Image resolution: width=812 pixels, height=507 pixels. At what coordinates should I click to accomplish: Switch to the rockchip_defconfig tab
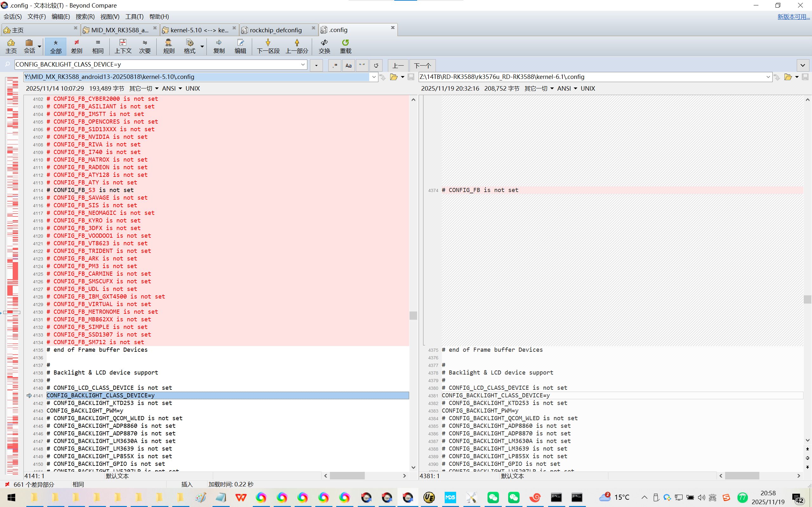(x=275, y=30)
